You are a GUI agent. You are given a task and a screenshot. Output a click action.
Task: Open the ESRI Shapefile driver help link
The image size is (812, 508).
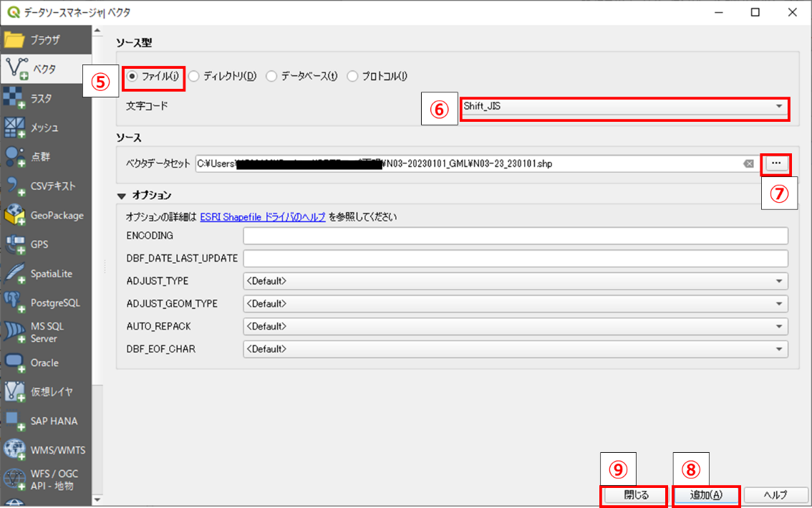pos(263,216)
